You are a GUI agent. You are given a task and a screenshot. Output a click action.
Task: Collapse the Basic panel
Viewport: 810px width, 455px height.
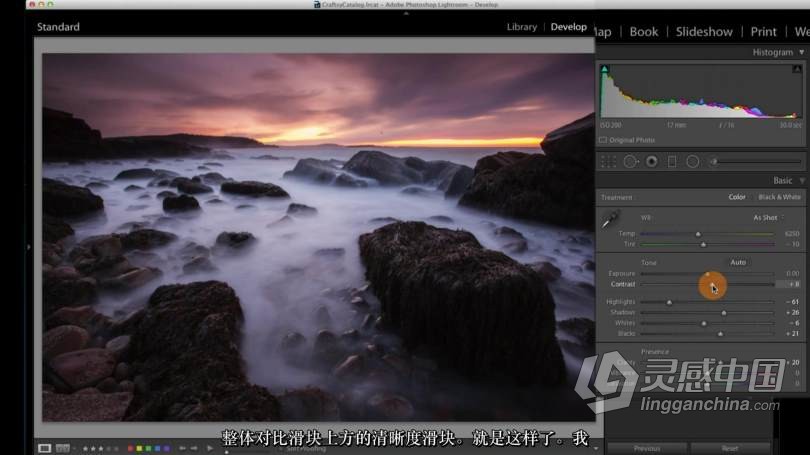(x=802, y=180)
